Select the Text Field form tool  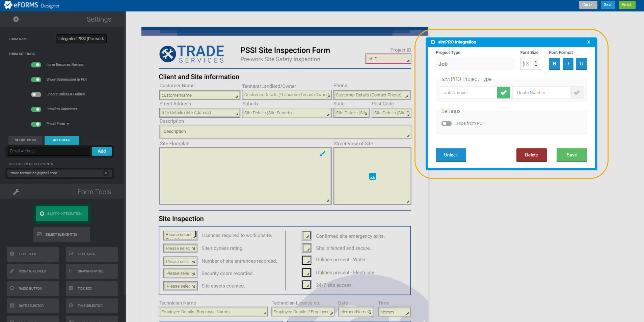32,254
